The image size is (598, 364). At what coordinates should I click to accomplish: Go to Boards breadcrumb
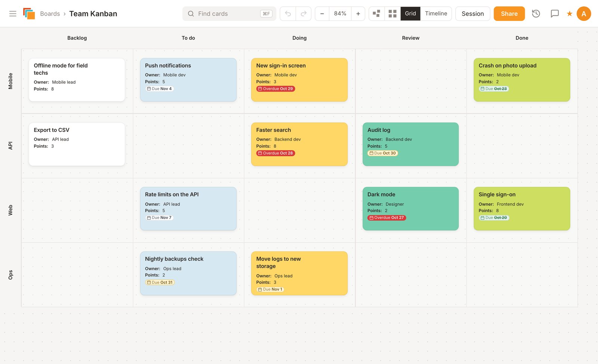50,14
